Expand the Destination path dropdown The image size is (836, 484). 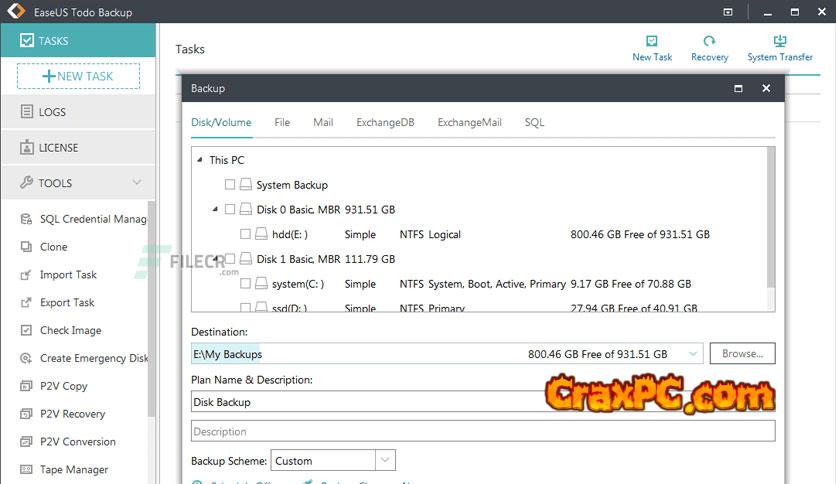694,354
